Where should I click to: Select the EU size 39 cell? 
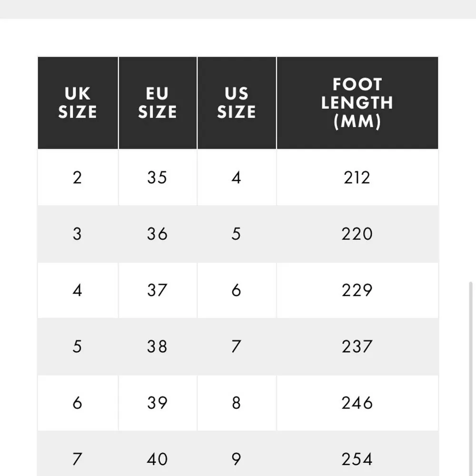pos(157,403)
